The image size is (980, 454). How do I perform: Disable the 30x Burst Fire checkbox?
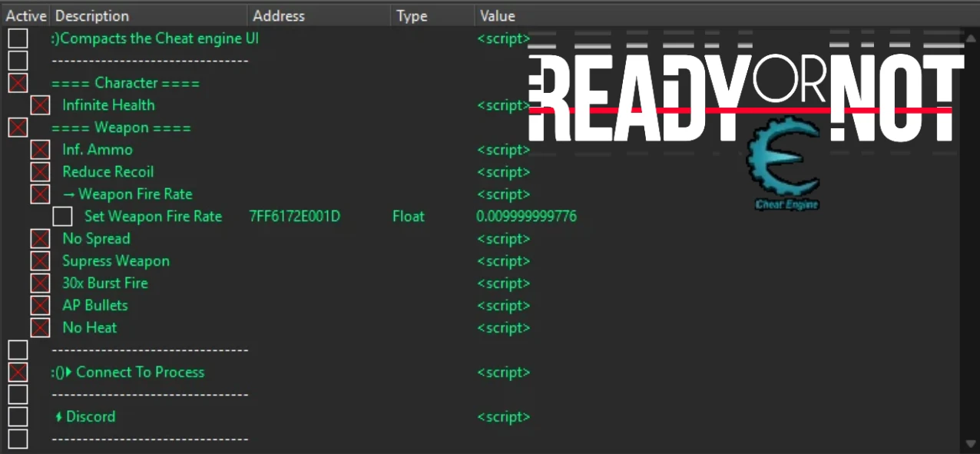click(40, 283)
